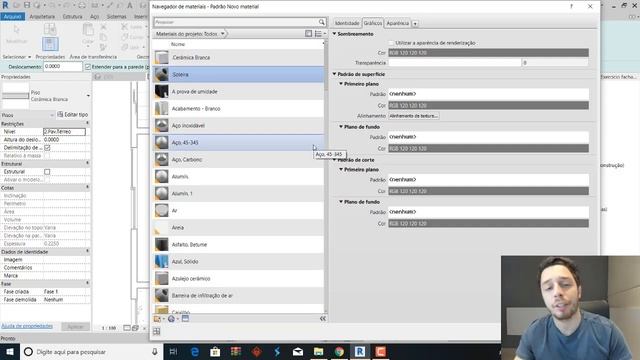The width and height of the screenshot is (640, 360).
Task: Open the asset browser icon
Action: tap(185, 318)
